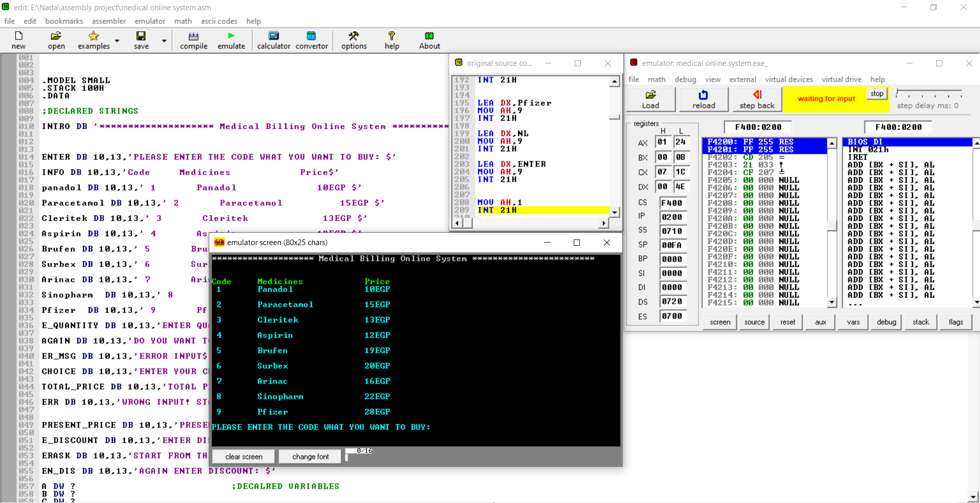Open the ascii codes menu

pyautogui.click(x=219, y=21)
